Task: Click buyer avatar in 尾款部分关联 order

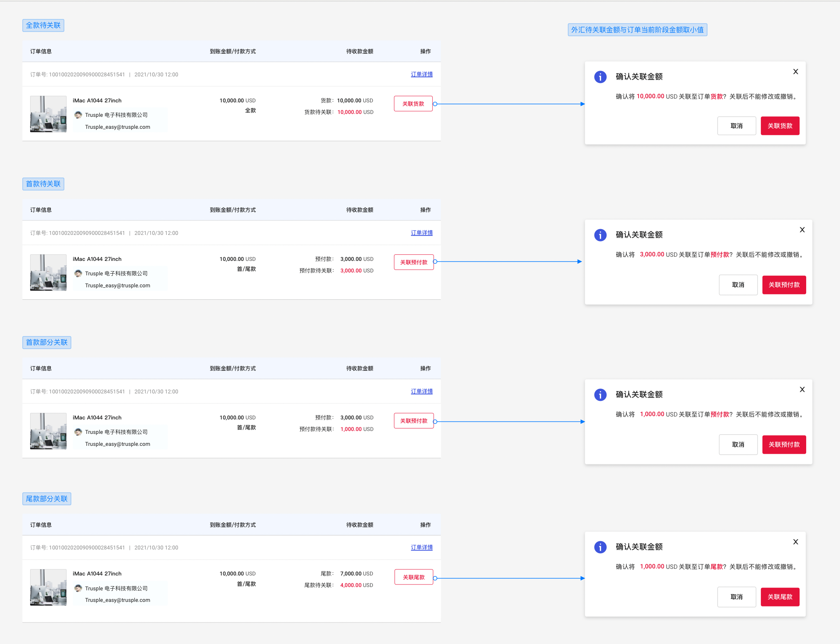Action: click(x=78, y=588)
